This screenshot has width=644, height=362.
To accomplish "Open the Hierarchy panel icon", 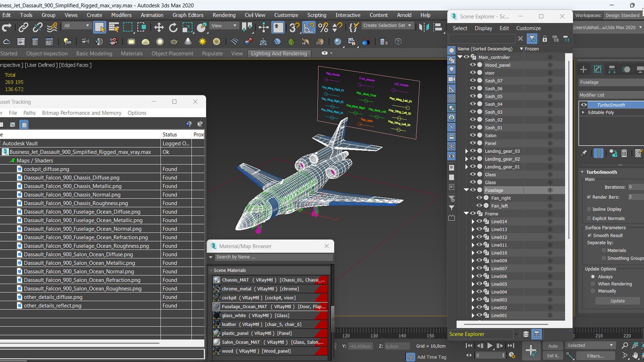I will coord(612,69).
